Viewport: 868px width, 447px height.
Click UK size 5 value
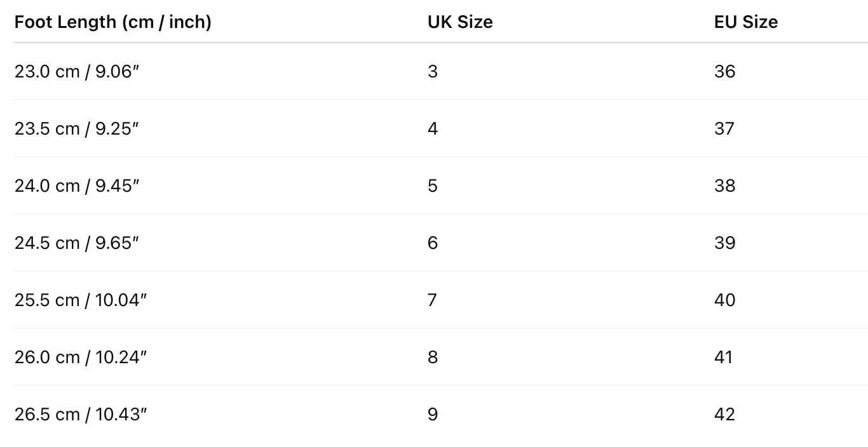[x=433, y=185]
